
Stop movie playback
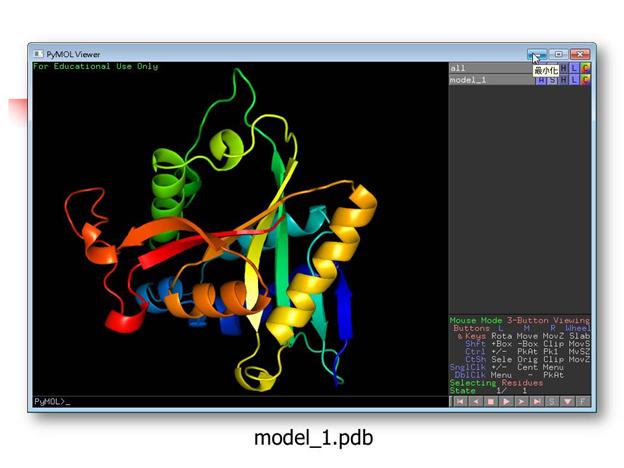point(491,402)
